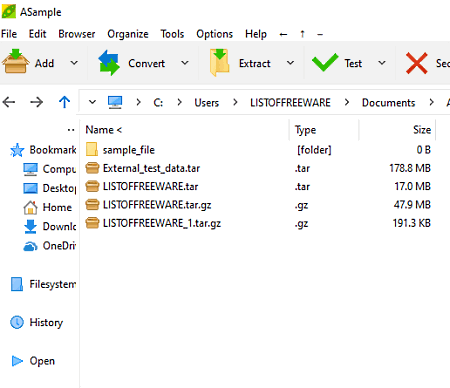The image size is (450, 388).
Task: Go up one level with blue up arrow
Action: 64,102
